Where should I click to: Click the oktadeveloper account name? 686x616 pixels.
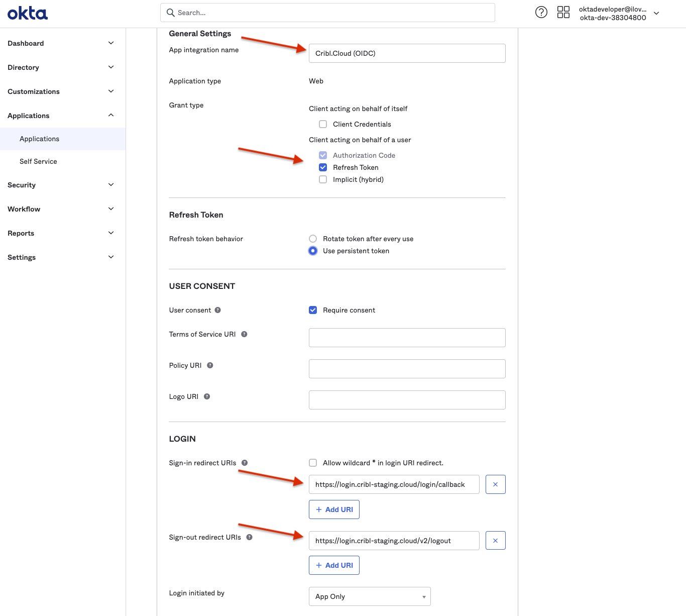(613, 9)
